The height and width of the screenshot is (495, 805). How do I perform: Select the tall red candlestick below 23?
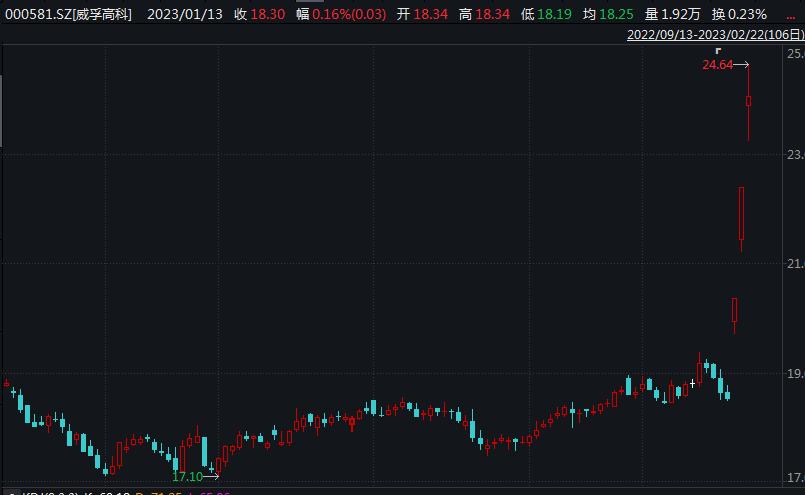(x=742, y=214)
